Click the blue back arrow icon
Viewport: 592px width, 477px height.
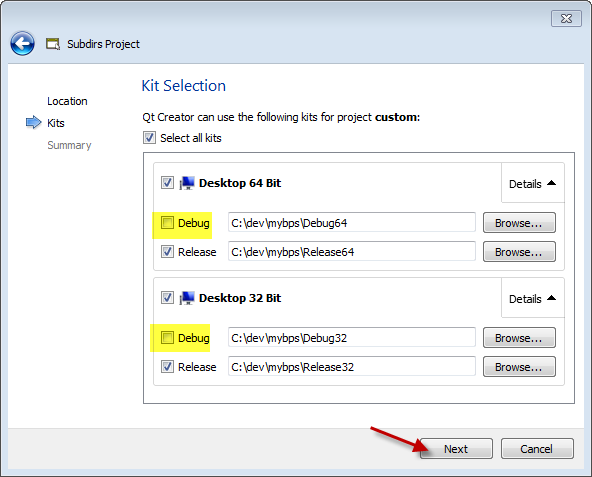coord(22,43)
